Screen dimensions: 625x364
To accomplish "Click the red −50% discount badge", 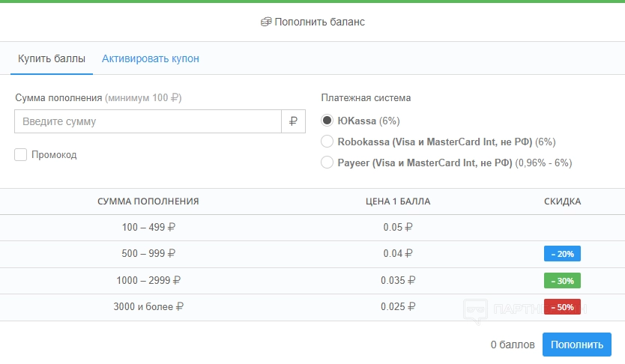I will point(562,307).
